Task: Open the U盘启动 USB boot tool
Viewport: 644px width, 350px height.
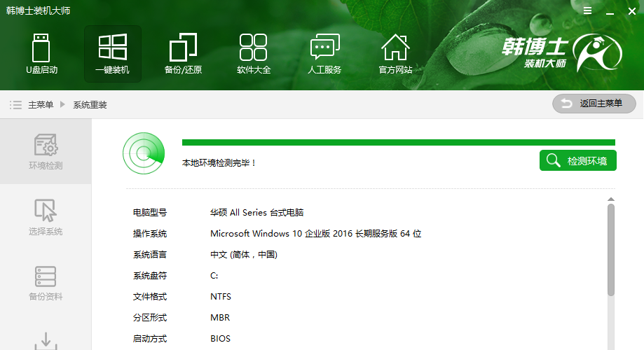Action: (x=41, y=54)
